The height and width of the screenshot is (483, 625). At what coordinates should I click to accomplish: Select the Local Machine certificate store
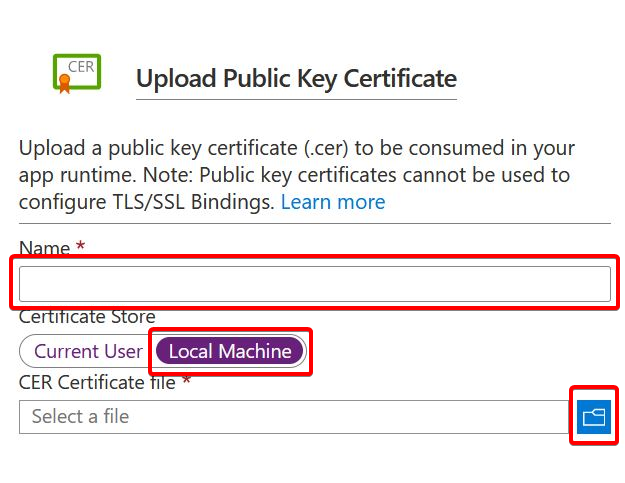230,351
